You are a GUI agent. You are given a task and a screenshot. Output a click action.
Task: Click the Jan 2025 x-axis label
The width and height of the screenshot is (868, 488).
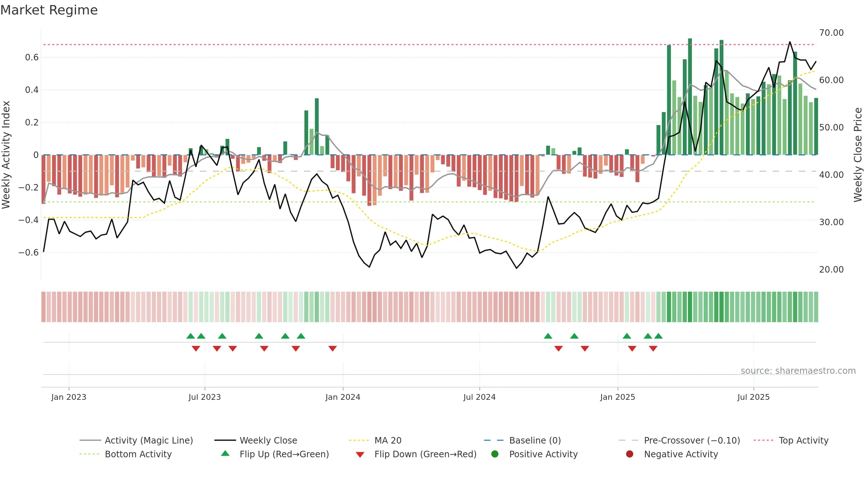[x=618, y=397]
